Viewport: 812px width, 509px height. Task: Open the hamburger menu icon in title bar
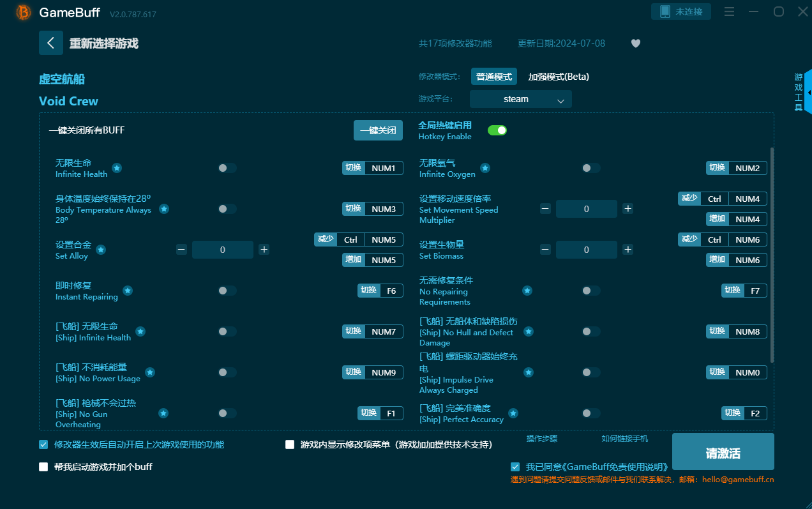coord(730,11)
